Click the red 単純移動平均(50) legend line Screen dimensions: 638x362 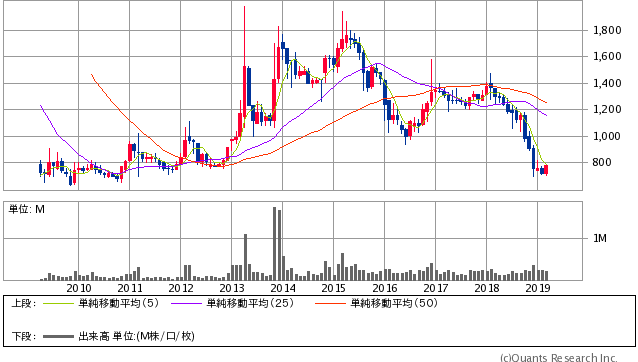[x=330, y=303]
